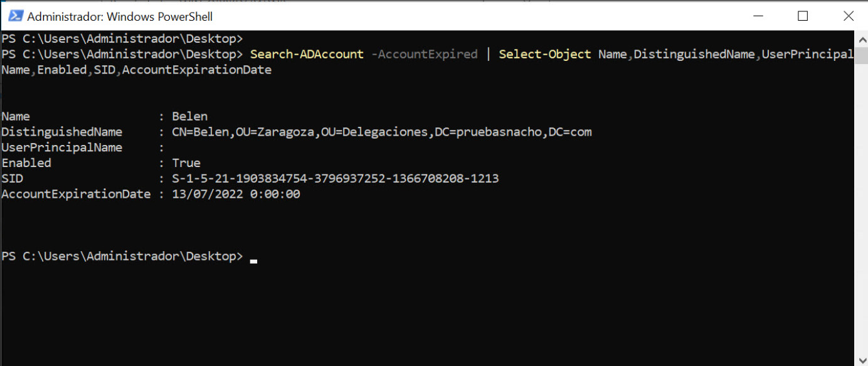Image resolution: width=868 pixels, height=366 pixels.
Task: Click the expiration date 13/07/2022
Action: pyautogui.click(x=207, y=194)
